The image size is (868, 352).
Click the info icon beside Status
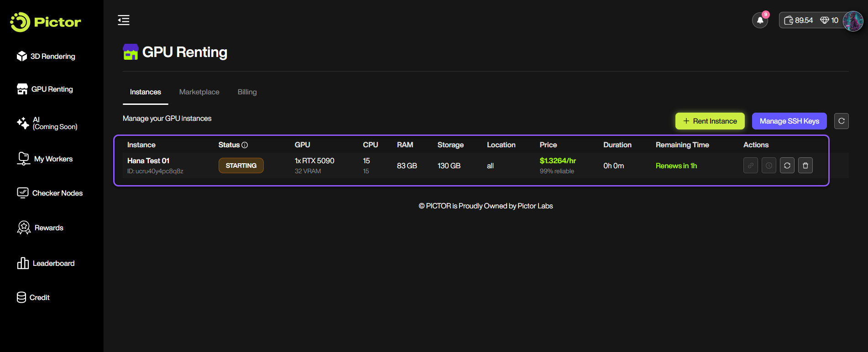tap(245, 145)
